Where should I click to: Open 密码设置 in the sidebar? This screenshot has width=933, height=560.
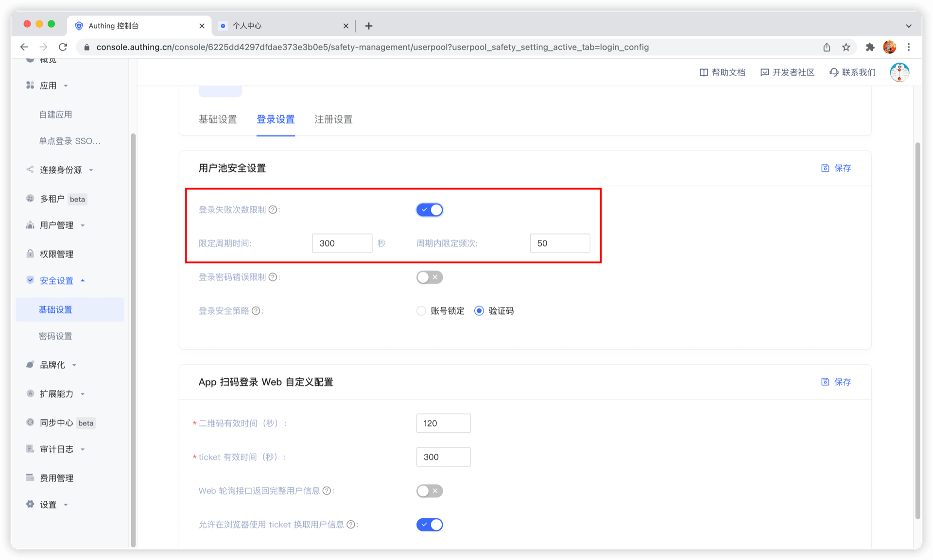pos(55,336)
